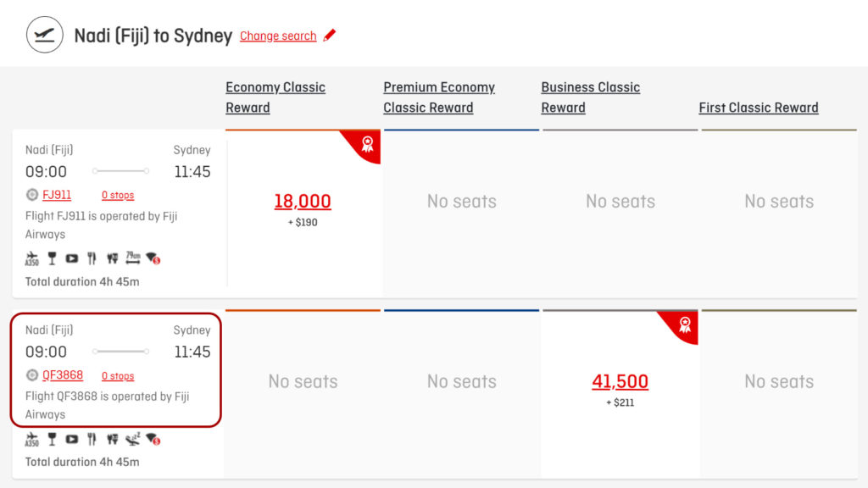Click the 0 stops link for FJ911

[118, 195]
